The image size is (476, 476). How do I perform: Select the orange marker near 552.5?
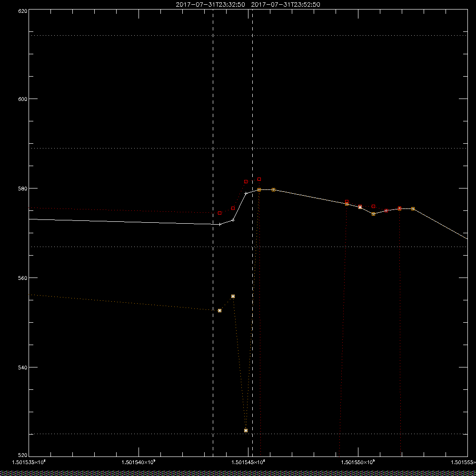220,310
